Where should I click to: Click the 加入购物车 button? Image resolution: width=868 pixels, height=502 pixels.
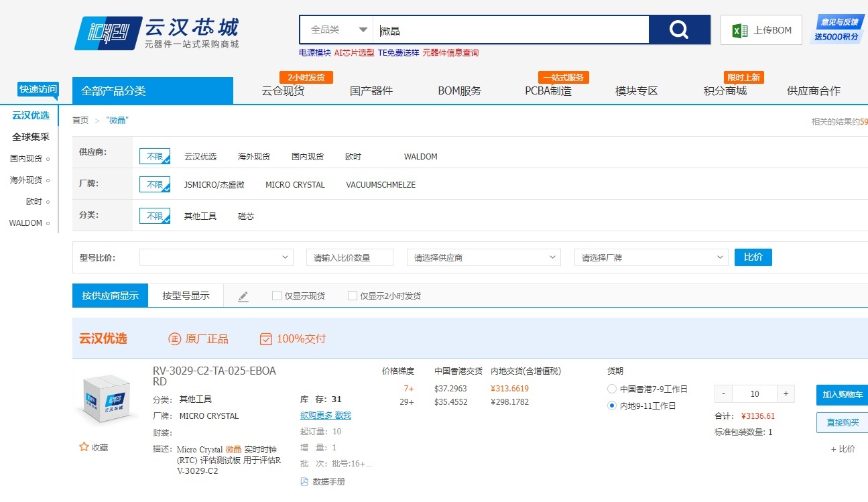(842, 395)
